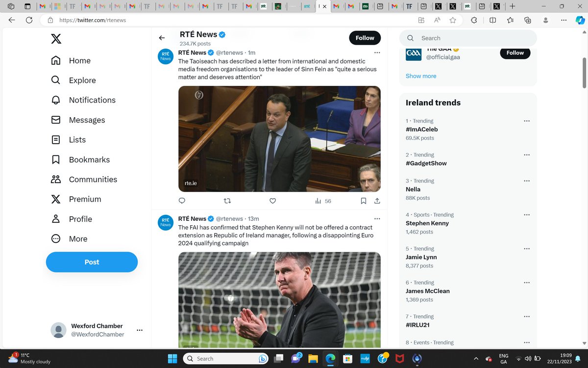The image size is (588, 368).
Task: Go to Home in the sidebar
Action: point(71,60)
